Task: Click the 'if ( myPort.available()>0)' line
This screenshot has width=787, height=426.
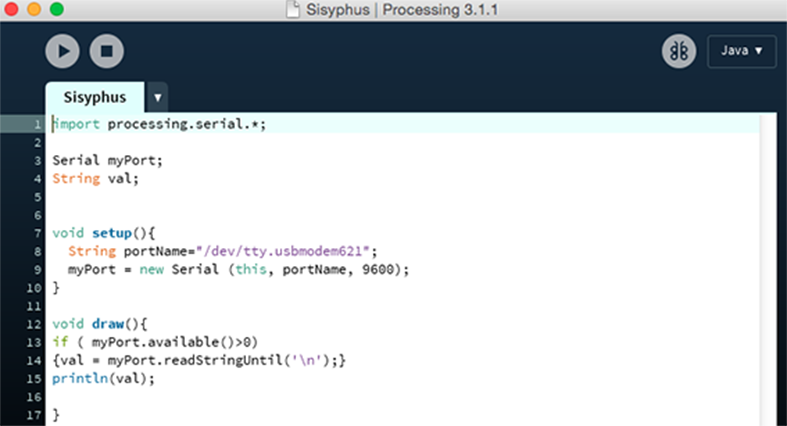Action: [x=155, y=342]
